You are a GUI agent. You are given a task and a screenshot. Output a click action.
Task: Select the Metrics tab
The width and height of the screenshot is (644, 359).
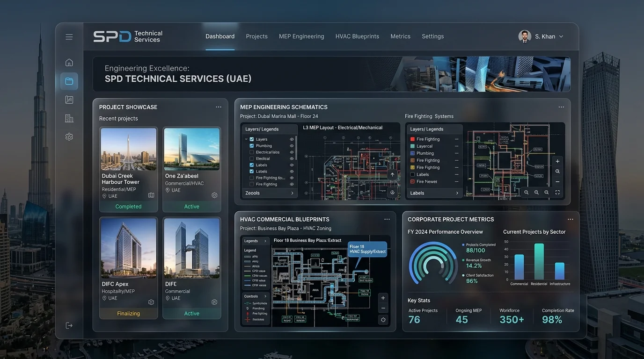click(401, 36)
